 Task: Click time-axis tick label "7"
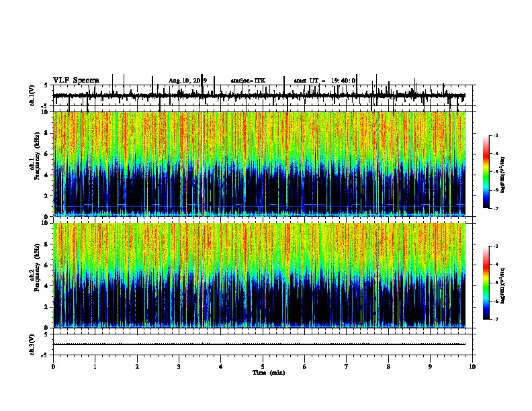[x=347, y=367]
